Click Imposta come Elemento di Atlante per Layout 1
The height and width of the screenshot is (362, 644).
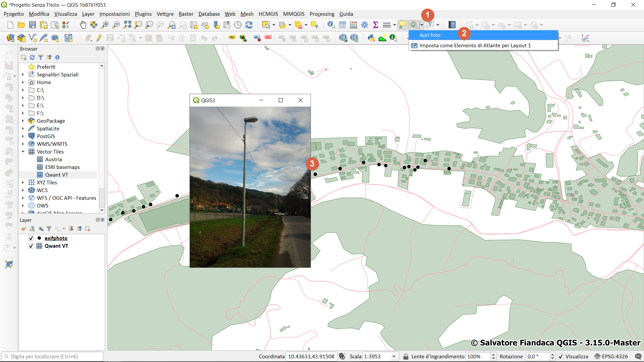(475, 45)
